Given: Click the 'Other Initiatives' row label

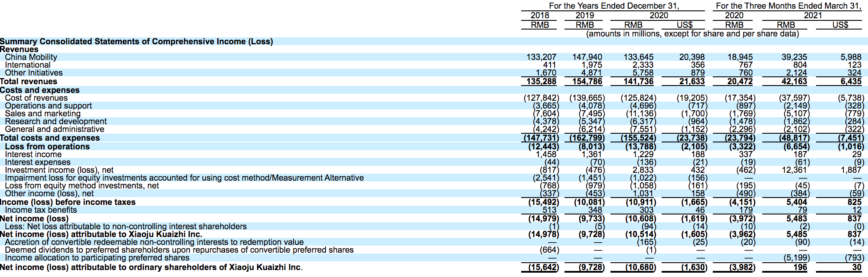Looking at the screenshot, I should click(x=34, y=73).
